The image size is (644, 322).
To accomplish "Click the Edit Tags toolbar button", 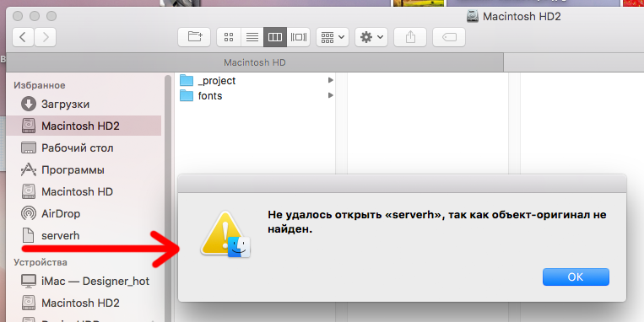I will click(x=449, y=37).
